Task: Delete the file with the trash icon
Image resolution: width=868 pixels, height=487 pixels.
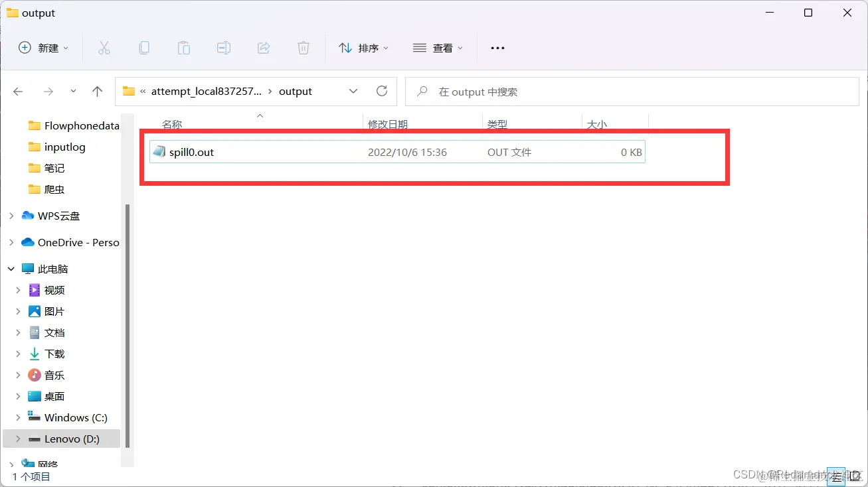Action: 304,47
